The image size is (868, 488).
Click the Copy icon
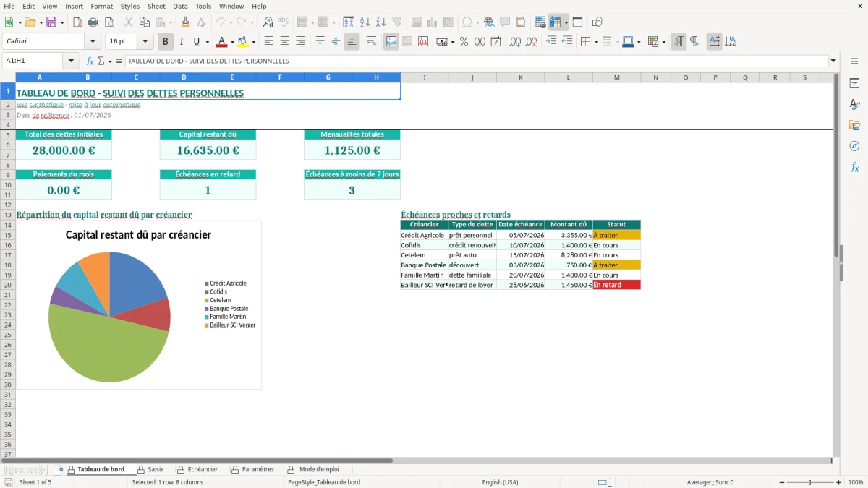pos(145,22)
